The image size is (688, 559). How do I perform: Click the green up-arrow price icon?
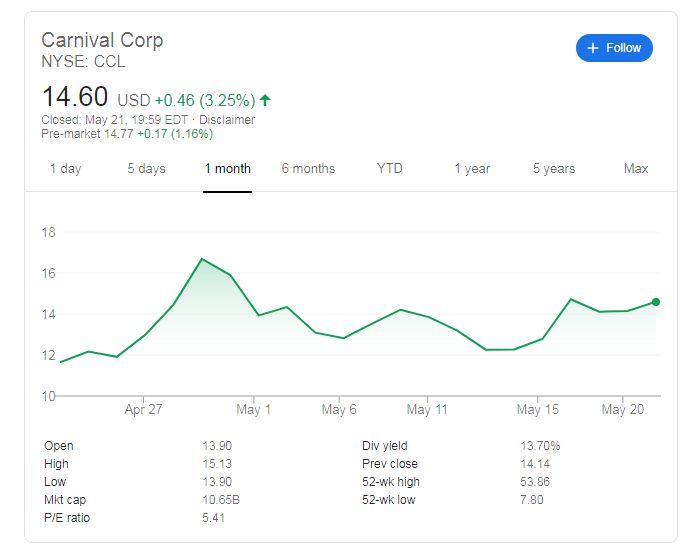[265, 100]
